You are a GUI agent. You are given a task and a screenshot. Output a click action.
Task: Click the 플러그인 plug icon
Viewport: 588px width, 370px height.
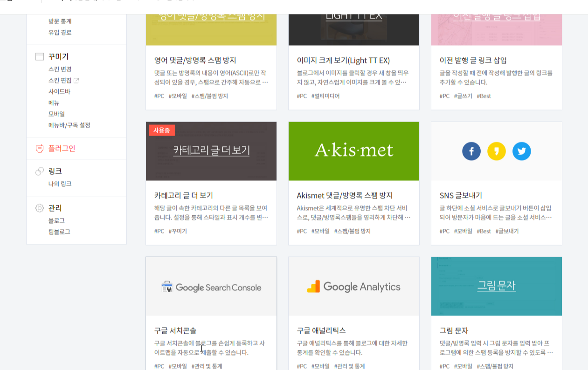pyautogui.click(x=40, y=148)
